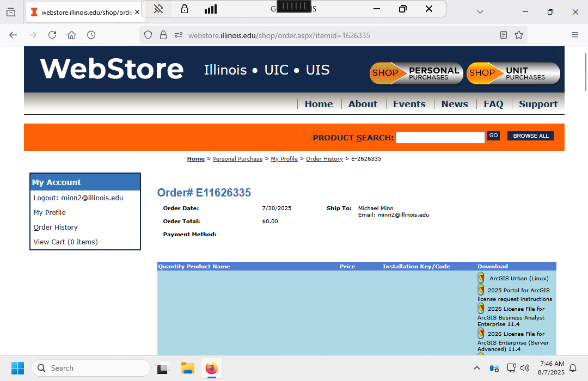Image resolution: width=588 pixels, height=381 pixels.
Task: Click the taskbar clock showing 7:46 AM
Action: (551, 368)
